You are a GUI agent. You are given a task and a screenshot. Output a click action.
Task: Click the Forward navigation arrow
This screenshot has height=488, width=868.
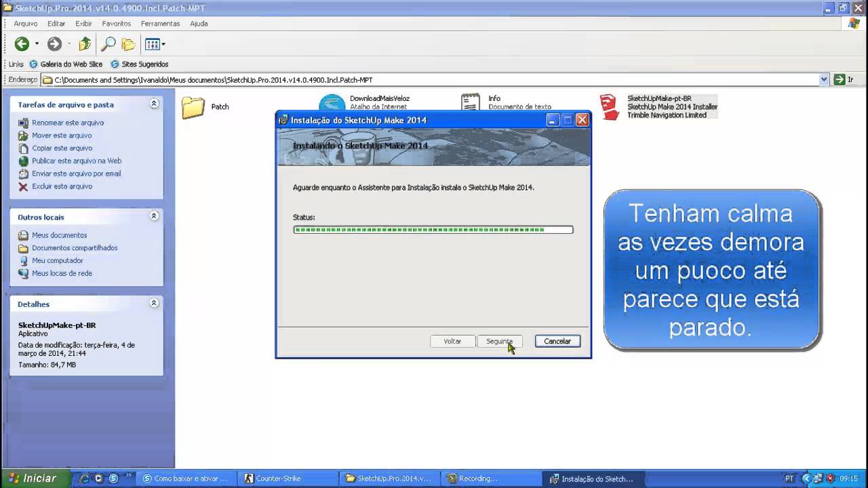tap(54, 44)
